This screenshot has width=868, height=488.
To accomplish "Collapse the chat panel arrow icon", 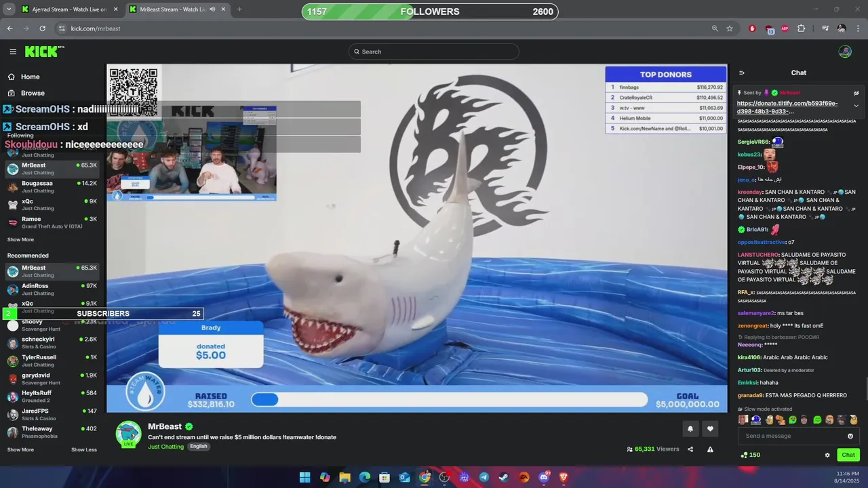I will point(742,73).
